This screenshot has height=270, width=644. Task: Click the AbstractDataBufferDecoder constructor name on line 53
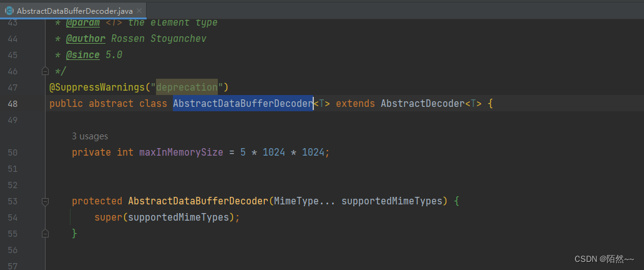(x=198, y=201)
